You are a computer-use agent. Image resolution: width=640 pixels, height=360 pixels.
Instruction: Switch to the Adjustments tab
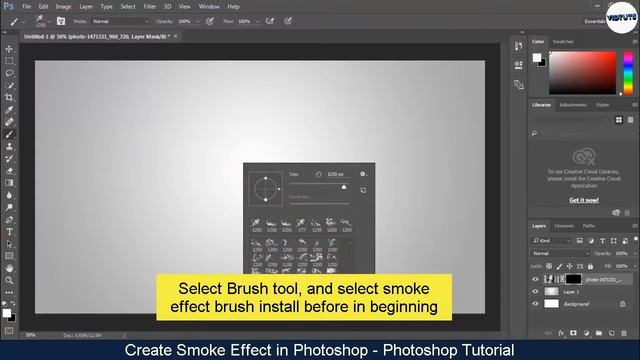[x=573, y=105]
